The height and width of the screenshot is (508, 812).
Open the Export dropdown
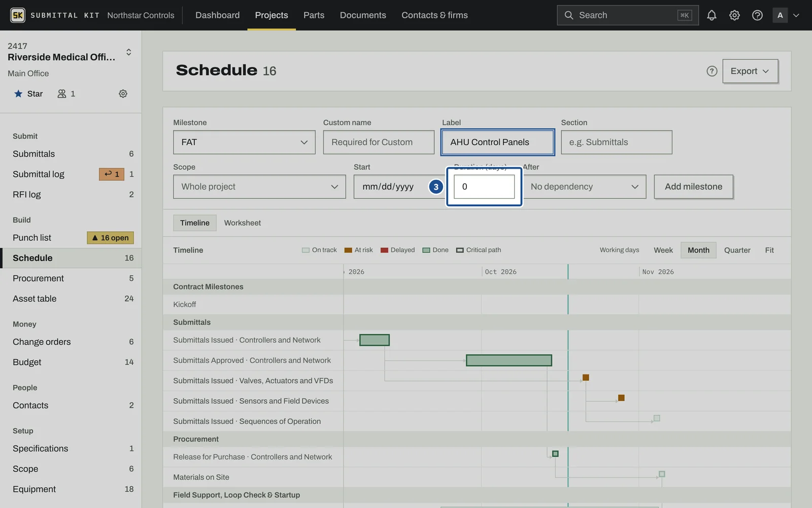(750, 71)
